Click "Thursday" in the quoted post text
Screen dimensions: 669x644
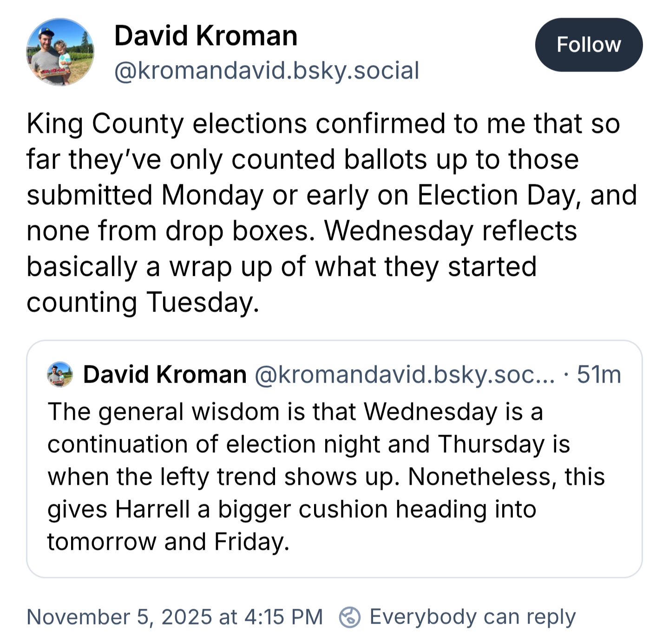pos(491,444)
